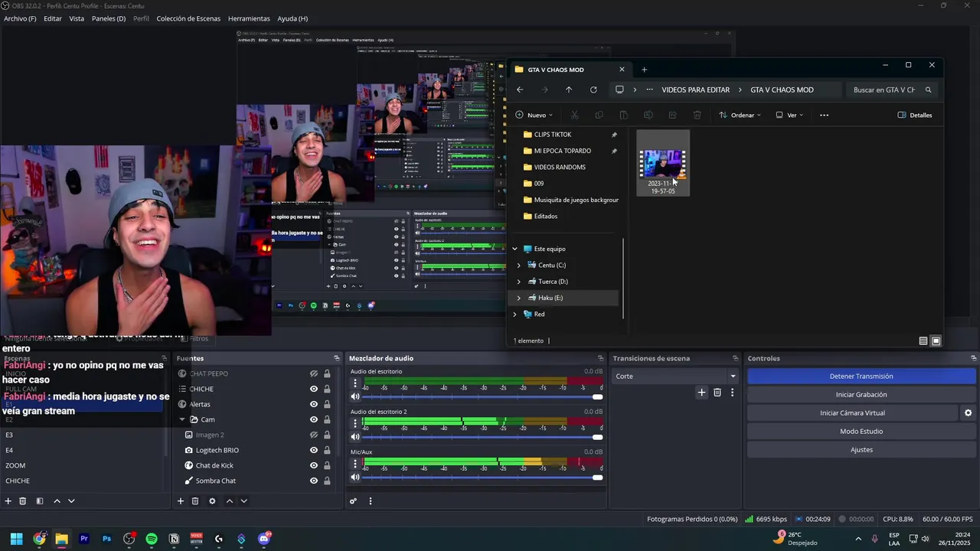Viewport: 980px width, 551px height.
Task: Open advanced audio properties gears icon
Action: pyautogui.click(x=353, y=501)
